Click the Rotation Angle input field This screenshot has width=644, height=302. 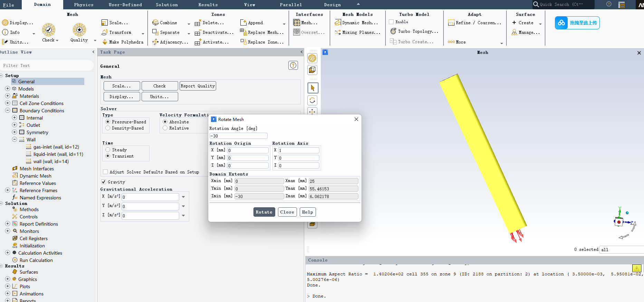[238, 136]
